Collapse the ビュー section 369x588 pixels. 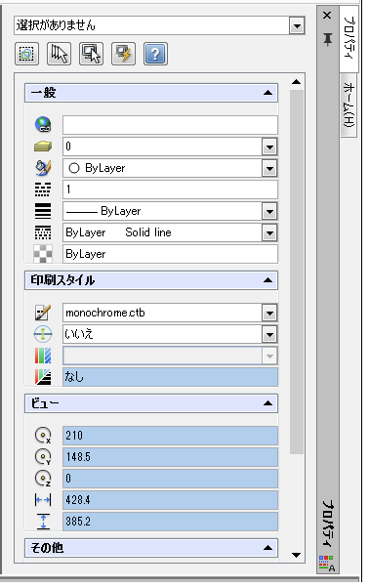click(267, 403)
